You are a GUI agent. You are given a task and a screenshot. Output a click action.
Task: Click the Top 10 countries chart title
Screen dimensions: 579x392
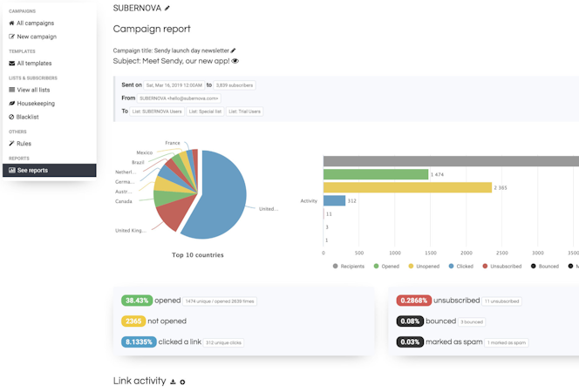tap(198, 255)
